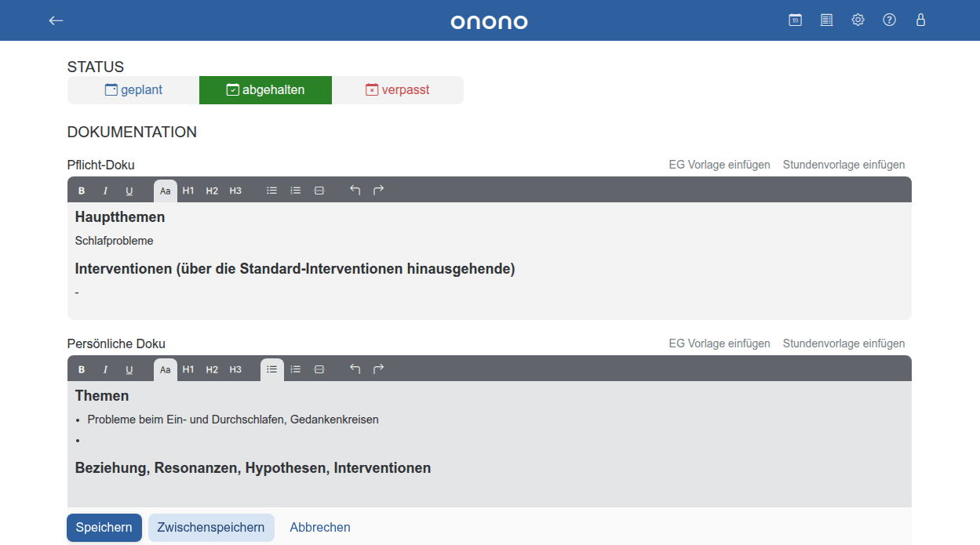
Task: Redo the last change in the Persönliche Doku editor
Action: [377, 369]
